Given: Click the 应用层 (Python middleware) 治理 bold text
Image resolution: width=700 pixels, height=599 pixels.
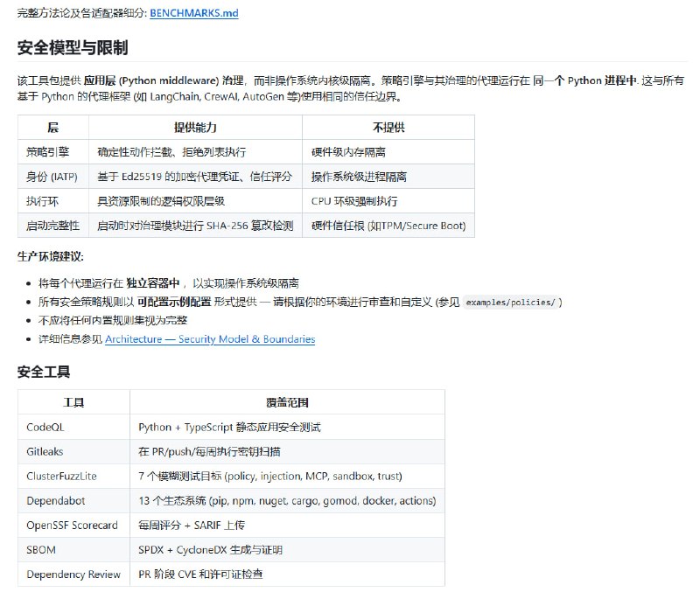Looking at the screenshot, I should point(164,80).
